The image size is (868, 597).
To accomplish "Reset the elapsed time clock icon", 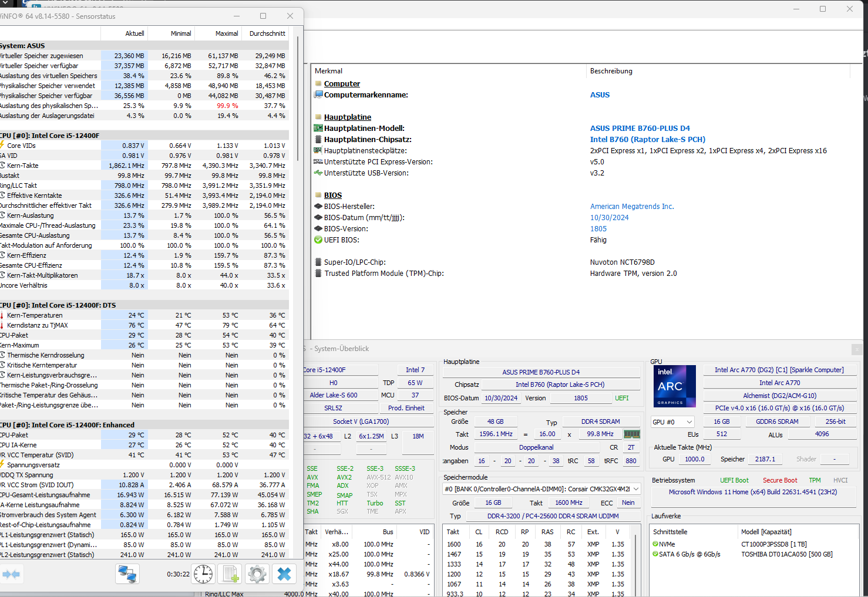I will pos(203,574).
